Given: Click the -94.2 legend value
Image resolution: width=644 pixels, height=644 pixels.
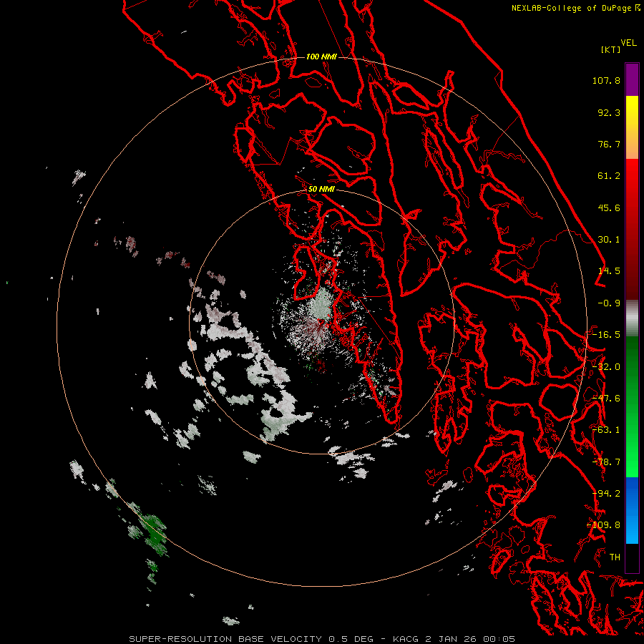Looking at the screenshot, I should pyautogui.click(x=606, y=494).
